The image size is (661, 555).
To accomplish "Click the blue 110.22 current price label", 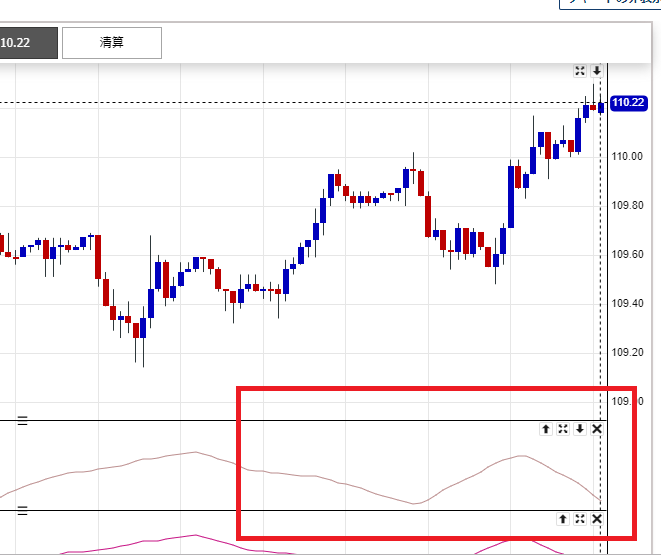I will [626, 103].
